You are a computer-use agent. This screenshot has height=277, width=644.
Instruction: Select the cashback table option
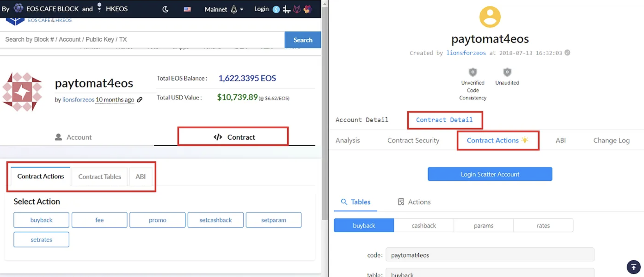423,225
